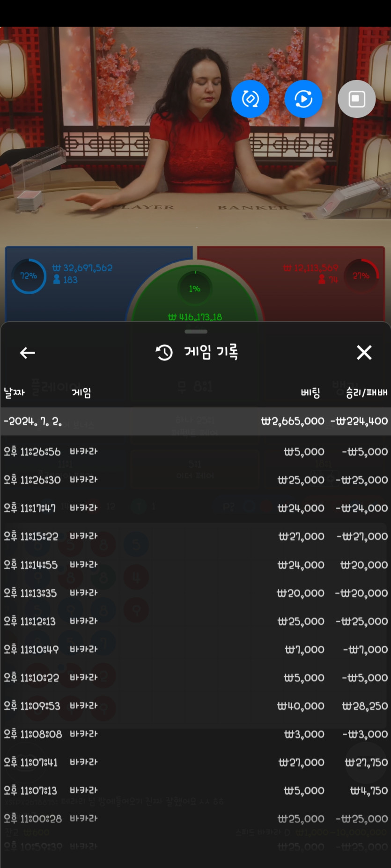The width and height of the screenshot is (391, 868).
Task: Open the 오후 11:09:53 game record
Action: pyautogui.click(x=196, y=706)
